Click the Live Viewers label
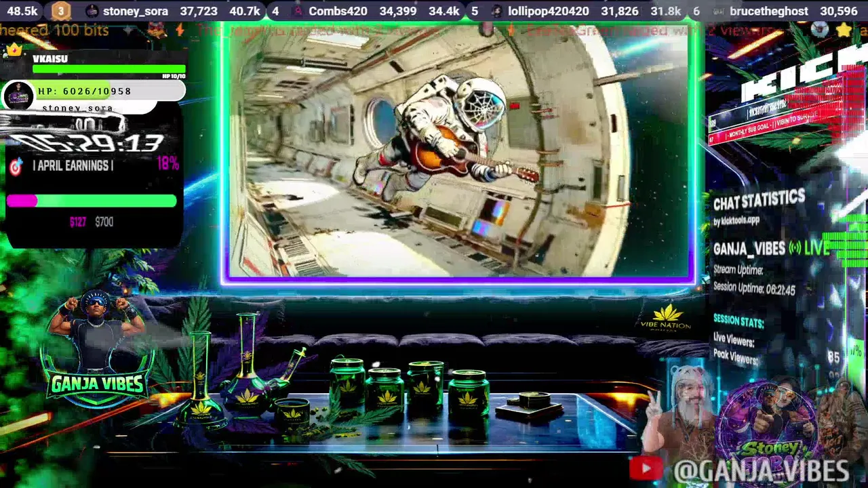The image size is (868, 488). point(734,340)
